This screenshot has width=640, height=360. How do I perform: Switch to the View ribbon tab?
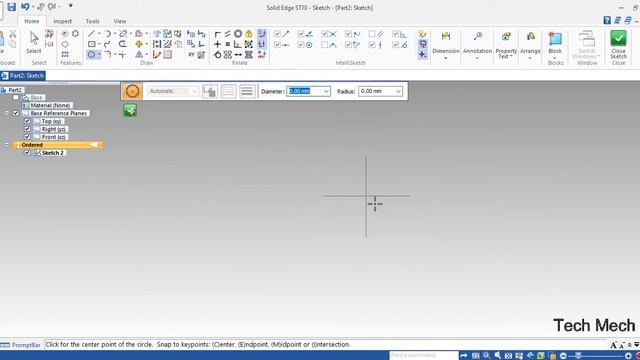tap(120, 21)
